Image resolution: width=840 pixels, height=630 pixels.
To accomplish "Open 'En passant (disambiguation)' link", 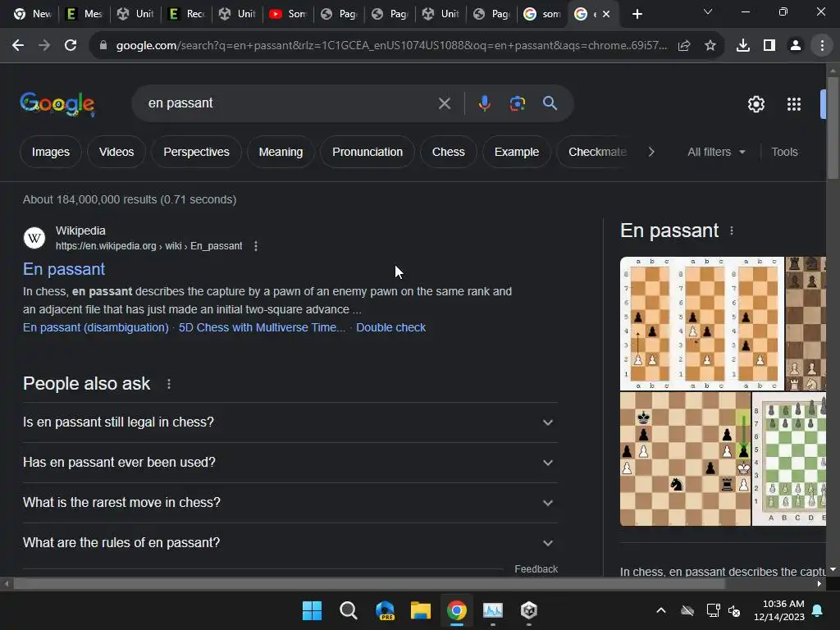I will click(95, 327).
